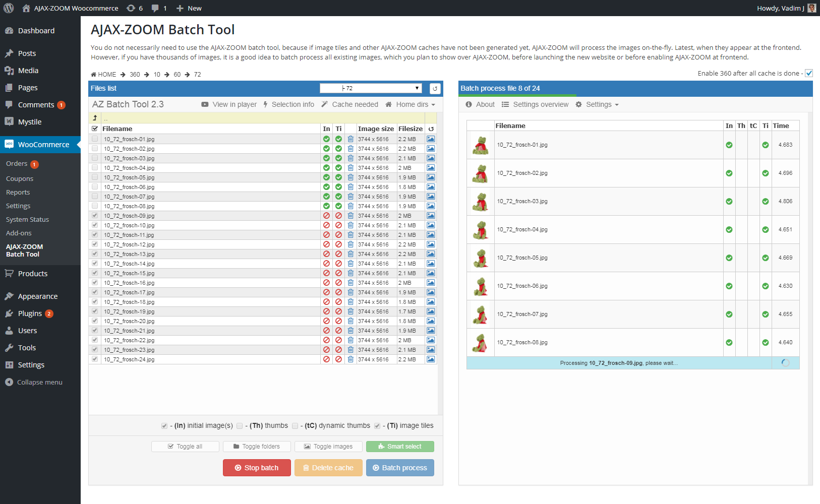Click tiles status icon for 10_72_frosch-18.jpg
This screenshot has width=820, height=504.
(x=338, y=302)
